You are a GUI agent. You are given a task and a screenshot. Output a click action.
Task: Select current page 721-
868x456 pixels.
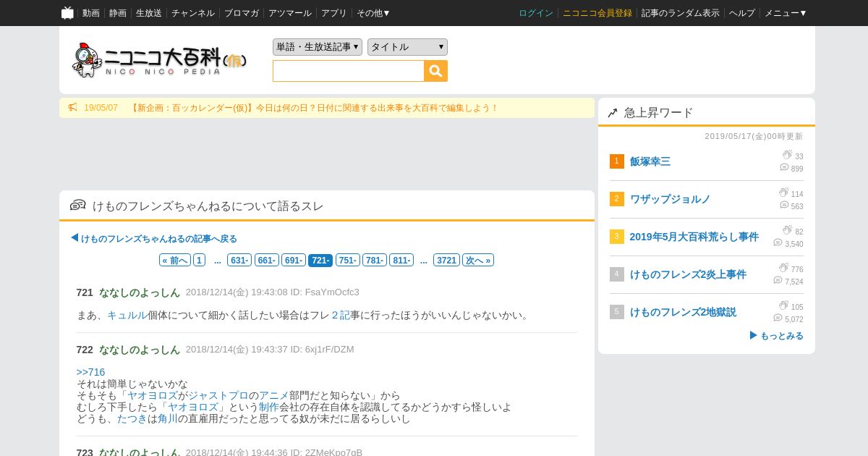pos(320,261)
